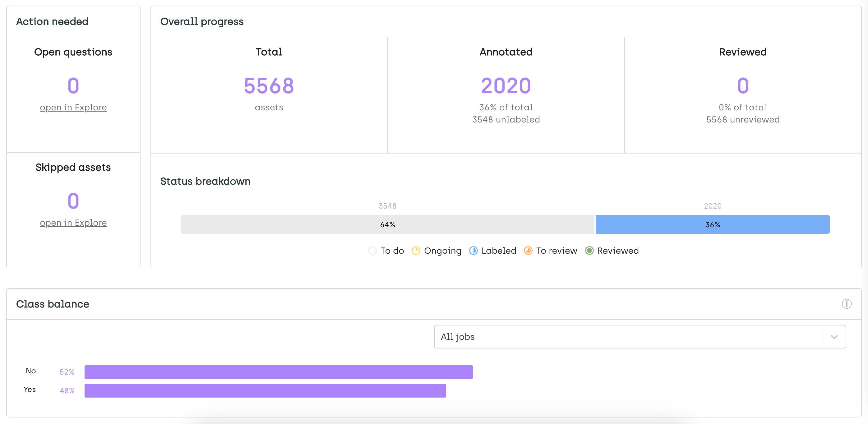The image size is (868, 424).
Task: Open the All jobs selector field
Action: tap(627, 337)
